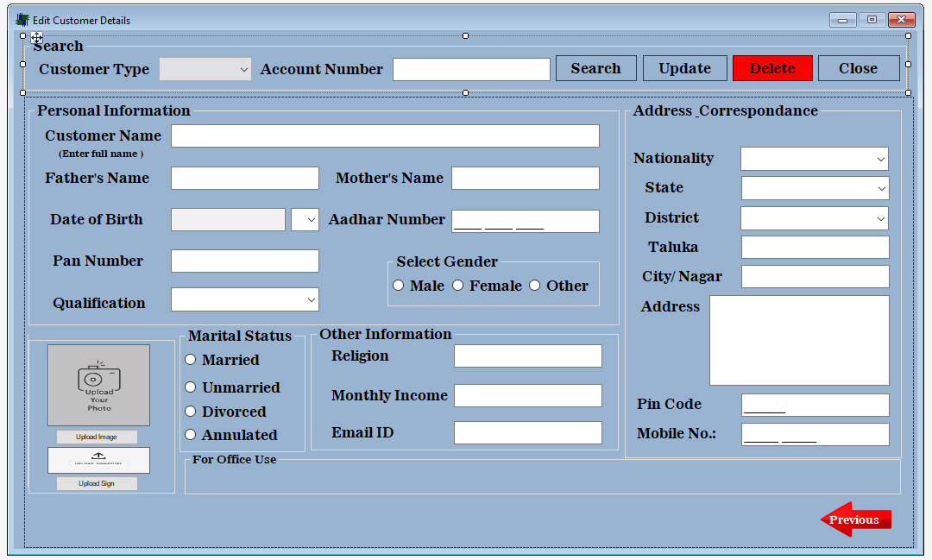Open the Date of Birth calendar dropdown

(305, 219)
